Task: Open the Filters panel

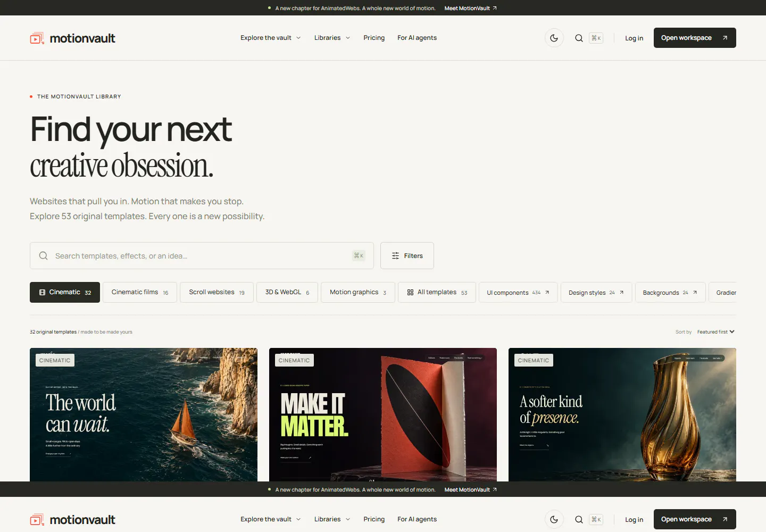Action: tap(407, 256)
